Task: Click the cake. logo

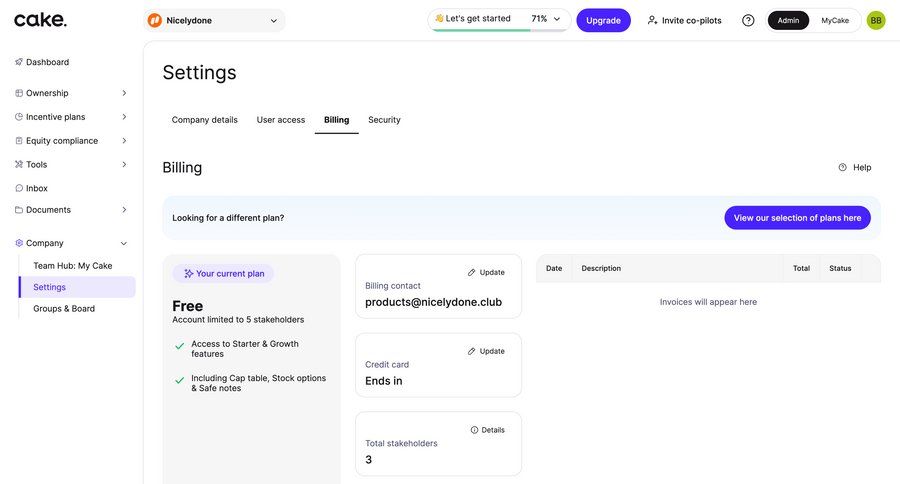Action: tap(40, 20)
